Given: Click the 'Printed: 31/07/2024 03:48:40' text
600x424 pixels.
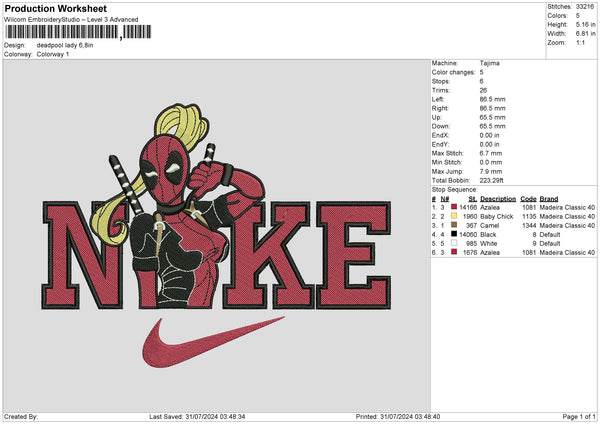Looking at the screenshot, I should coord(398,416).
